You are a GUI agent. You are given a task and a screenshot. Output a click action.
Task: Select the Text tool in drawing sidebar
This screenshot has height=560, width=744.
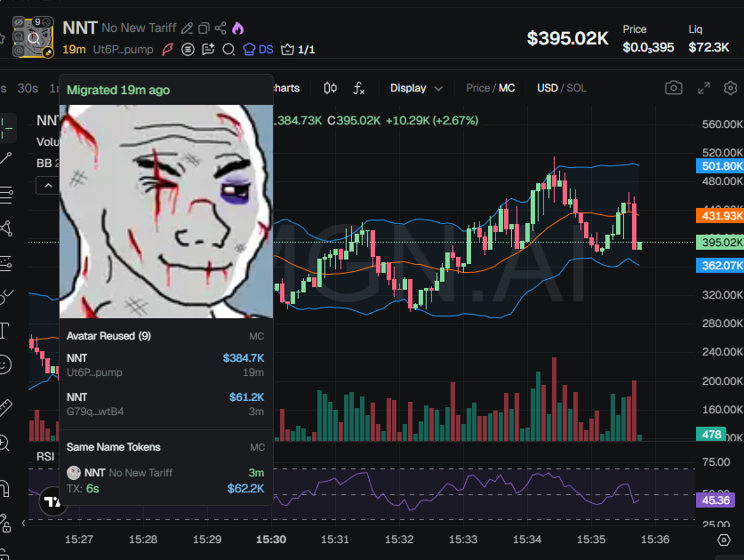coord(4,332)
